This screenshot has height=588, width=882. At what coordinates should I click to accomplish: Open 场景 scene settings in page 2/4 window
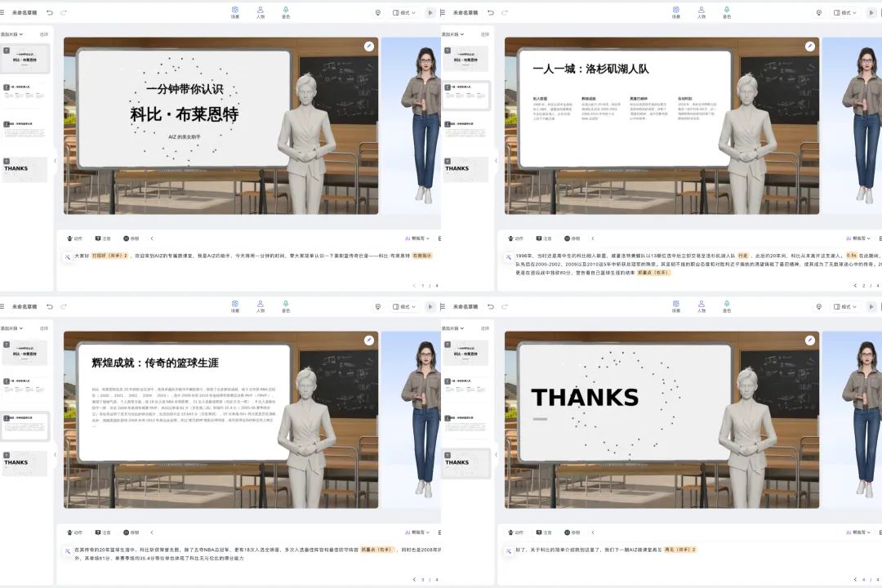[676, 12]
